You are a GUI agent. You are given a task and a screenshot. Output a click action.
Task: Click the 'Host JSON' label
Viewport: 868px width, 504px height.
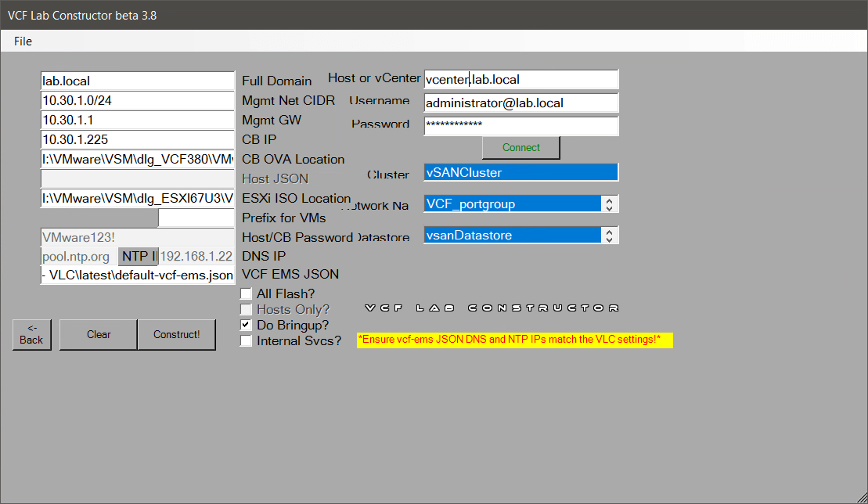[x=276, y=178]
